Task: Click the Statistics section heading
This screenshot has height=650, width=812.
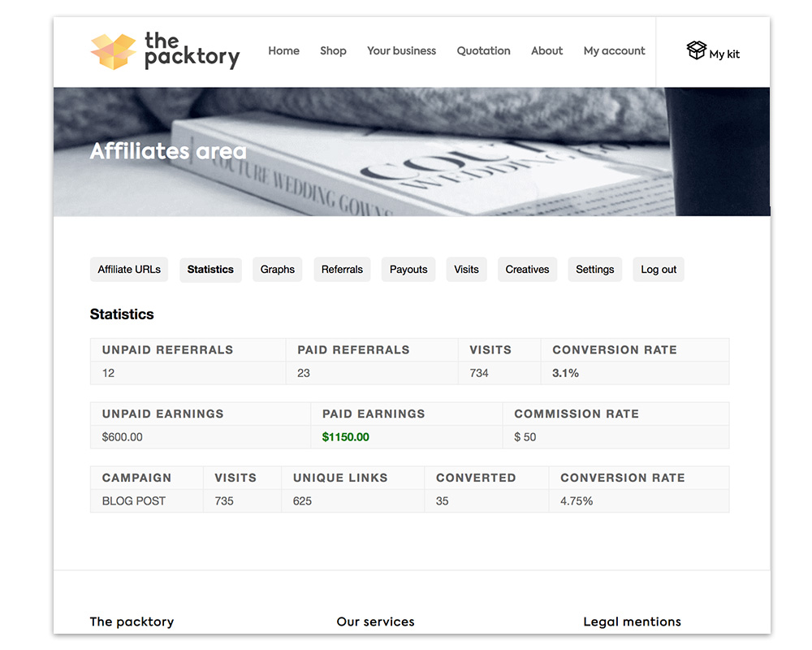Action: (x=122, y=314)
